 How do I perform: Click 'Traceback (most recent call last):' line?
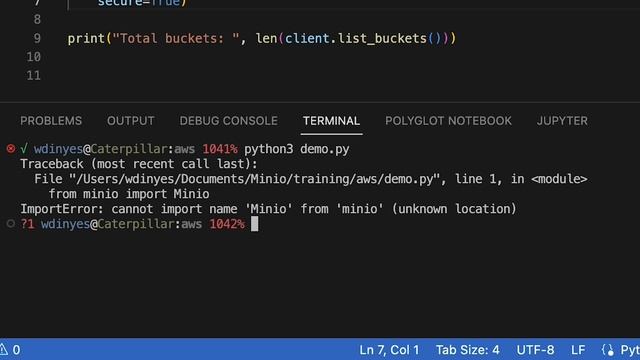[139, 164]
